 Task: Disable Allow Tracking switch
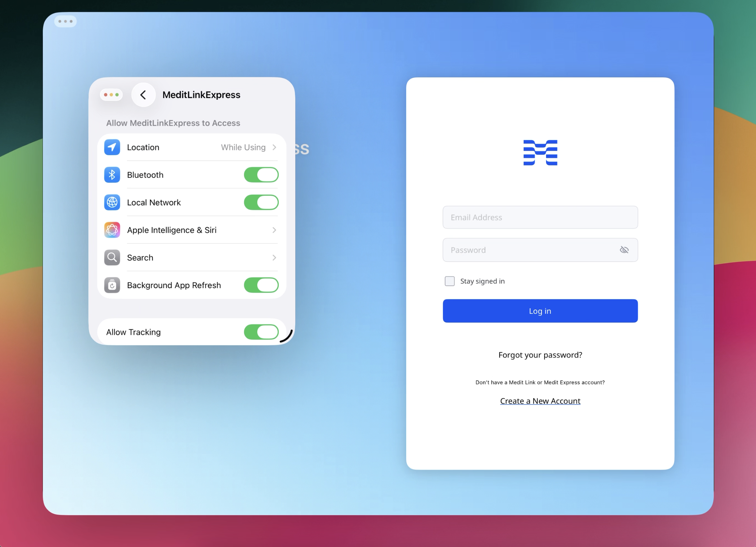(261, 332)
